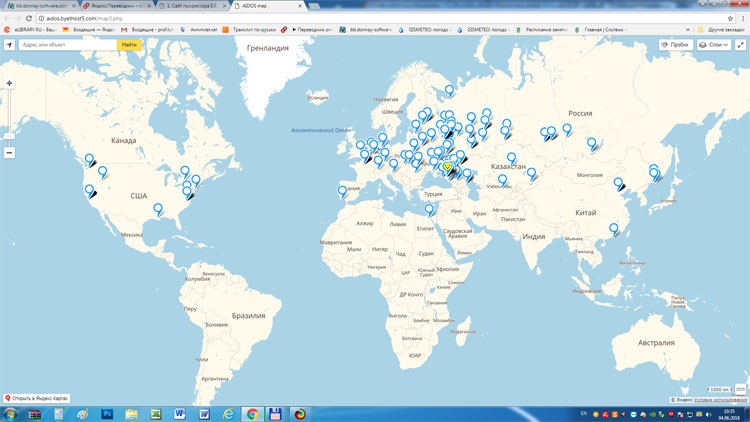Switch to the Яндекс Переводчик tab

118,6
